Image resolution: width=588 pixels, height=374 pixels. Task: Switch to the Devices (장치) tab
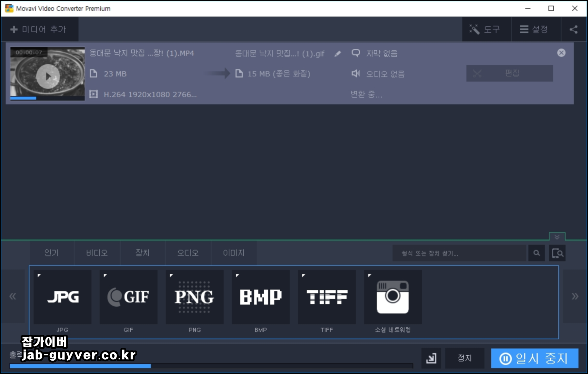tap(142, 252)
